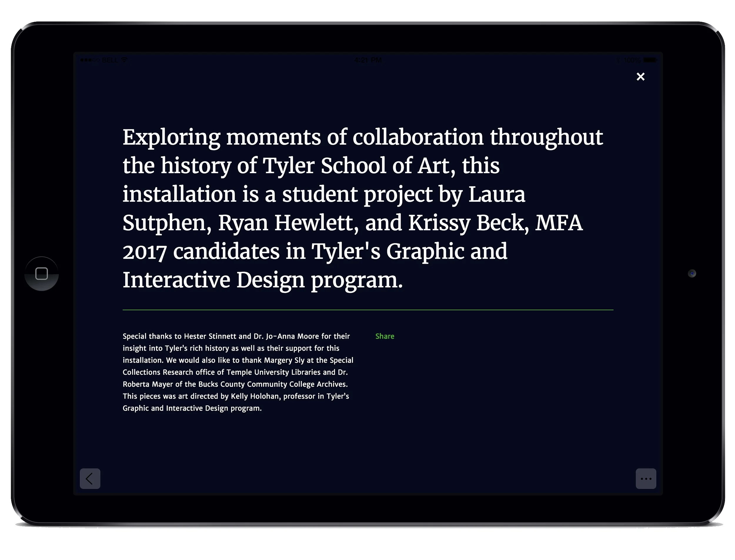Viewport: 735px width, 560px height.
Task: Close the about overlay with the X
Action: pos(640,77)
